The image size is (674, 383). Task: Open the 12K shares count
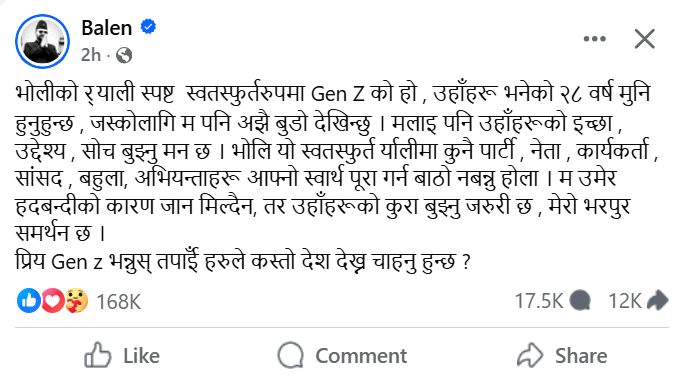tap(625, 301)
